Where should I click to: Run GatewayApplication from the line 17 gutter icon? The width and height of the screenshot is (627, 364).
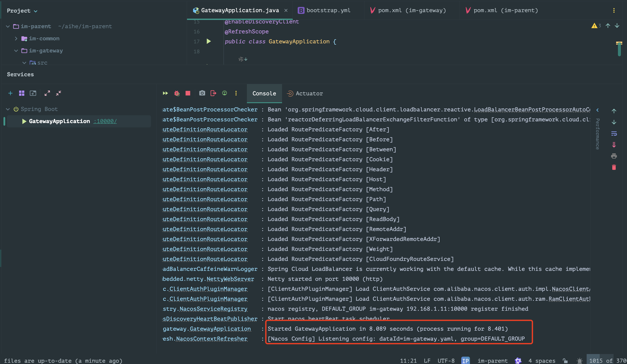point(209,41)
